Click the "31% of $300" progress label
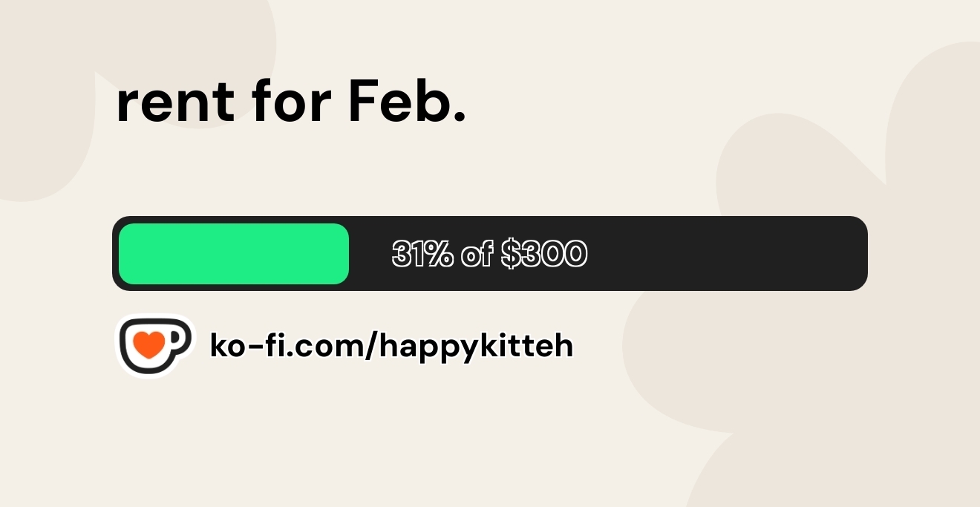Image resolution: width=980 pixels, height=507 pixels. (x=489, y=254)
